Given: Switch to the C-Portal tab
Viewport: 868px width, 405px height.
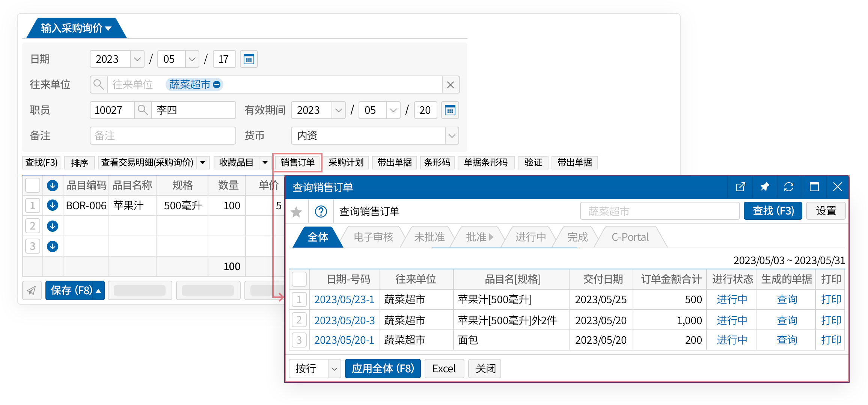Looking at the screenshot, I should pos(630,237).
